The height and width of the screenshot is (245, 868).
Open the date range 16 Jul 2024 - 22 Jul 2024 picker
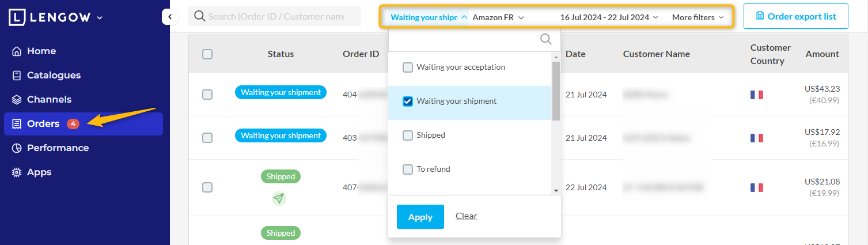pos(608,17)
